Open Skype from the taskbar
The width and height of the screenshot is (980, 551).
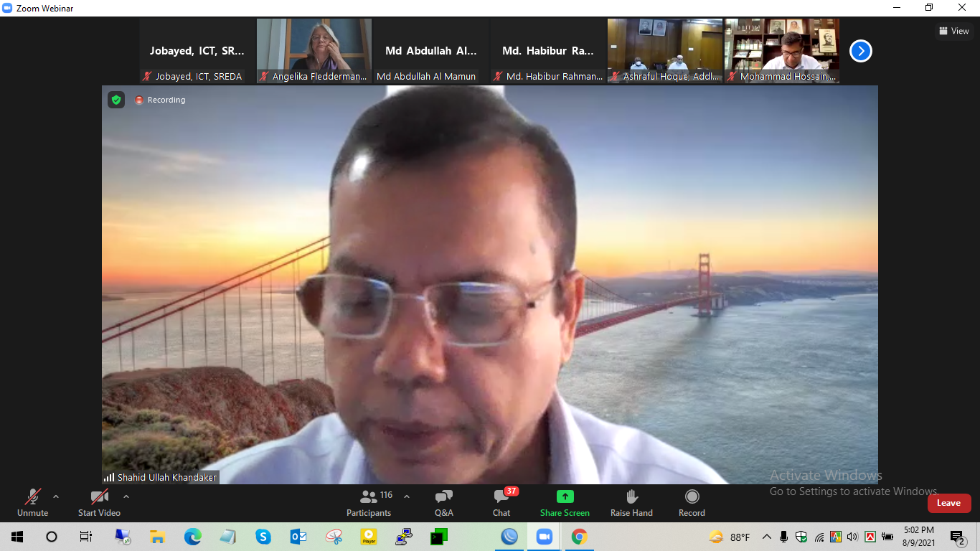tap(263, 537)
